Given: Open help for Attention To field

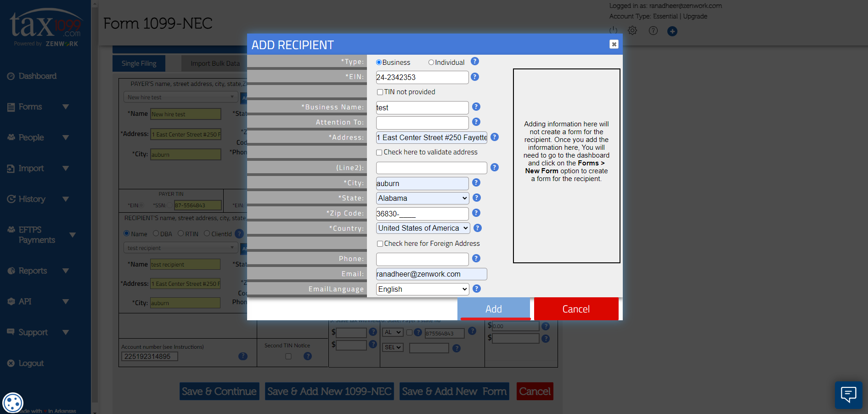Looking at the screenshot, I should click(x=476, y=122).
